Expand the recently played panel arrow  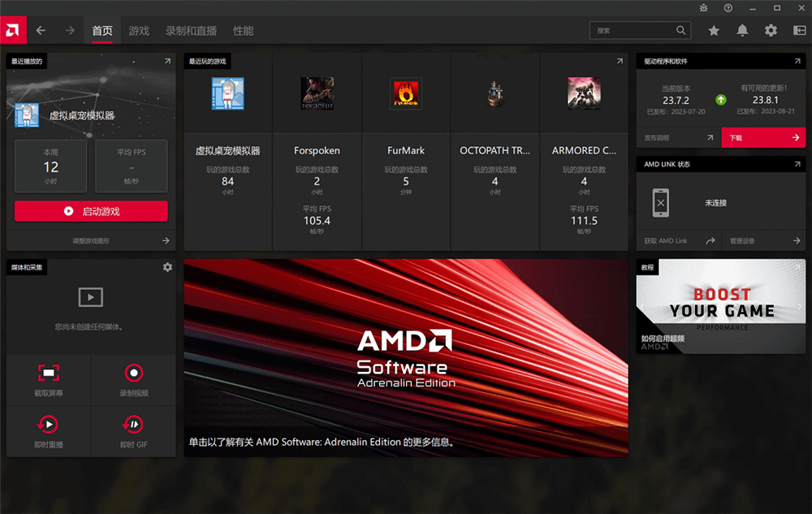pos(167,61)
